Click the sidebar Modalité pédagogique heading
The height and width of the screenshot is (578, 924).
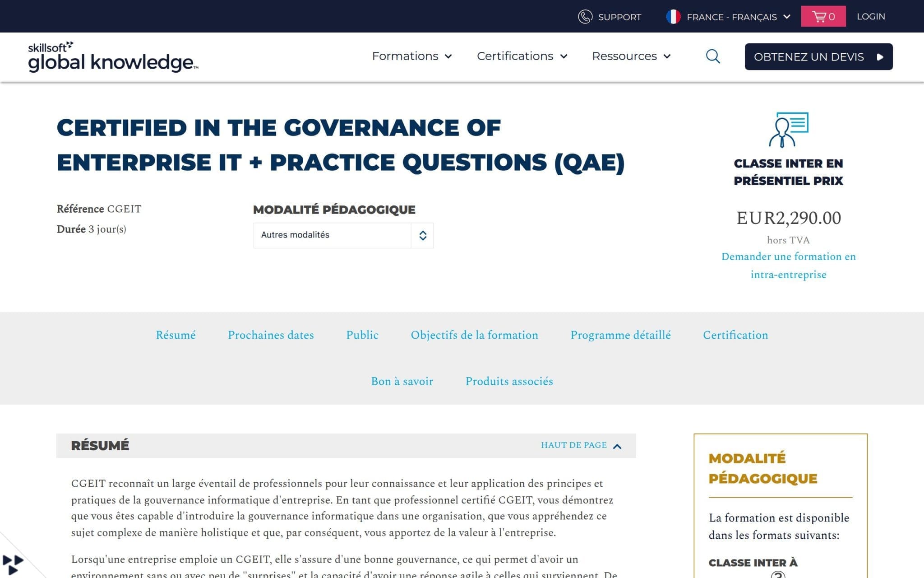point(762,468)
